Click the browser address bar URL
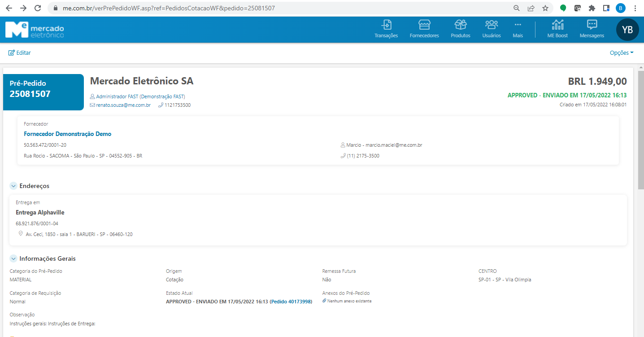Image resolution: width=644 pixels, height=337 pixels. click(168, 8)
